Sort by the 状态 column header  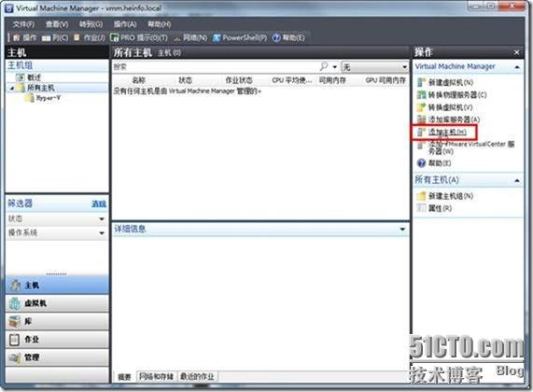185,80
